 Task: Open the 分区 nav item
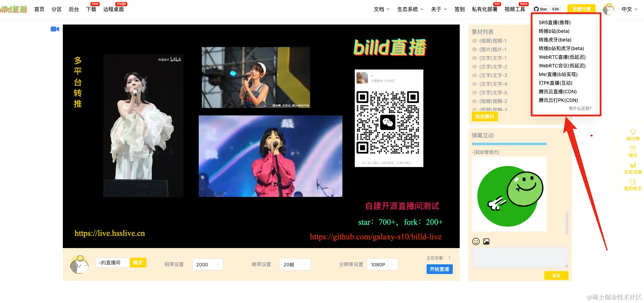57,9
